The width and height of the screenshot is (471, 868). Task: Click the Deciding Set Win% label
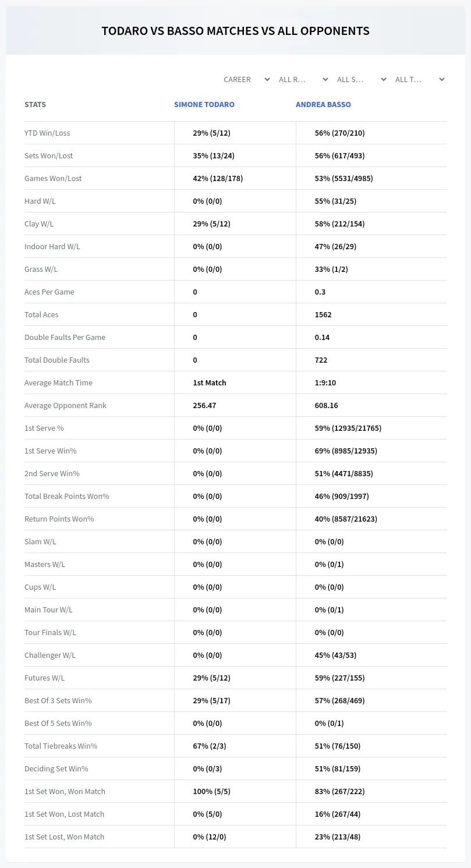coord(56,768)
